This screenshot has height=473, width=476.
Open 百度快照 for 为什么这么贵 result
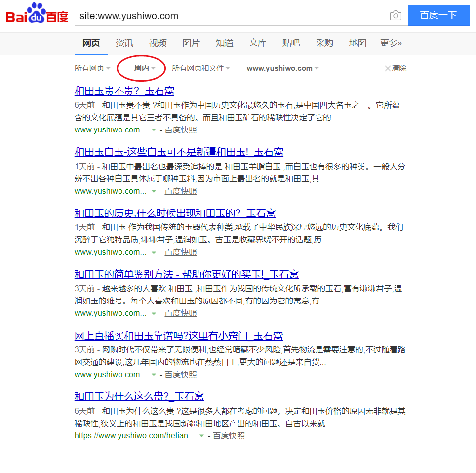229,435
